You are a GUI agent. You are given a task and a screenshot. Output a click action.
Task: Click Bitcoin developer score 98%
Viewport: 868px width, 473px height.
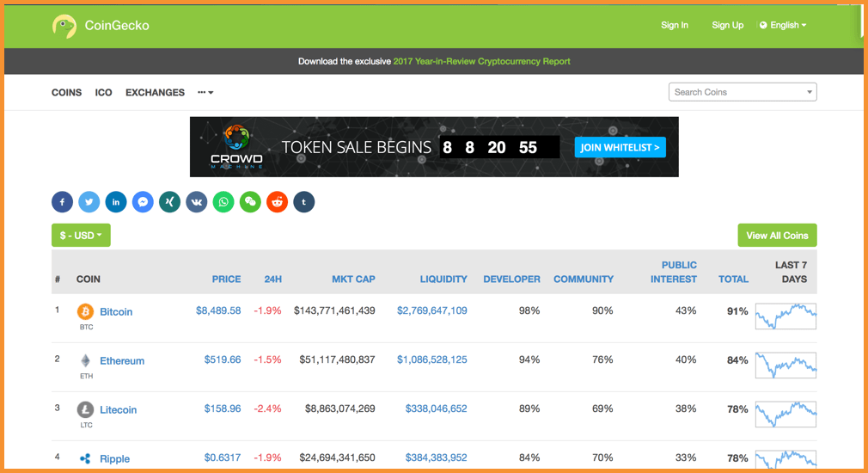(529, 310)
